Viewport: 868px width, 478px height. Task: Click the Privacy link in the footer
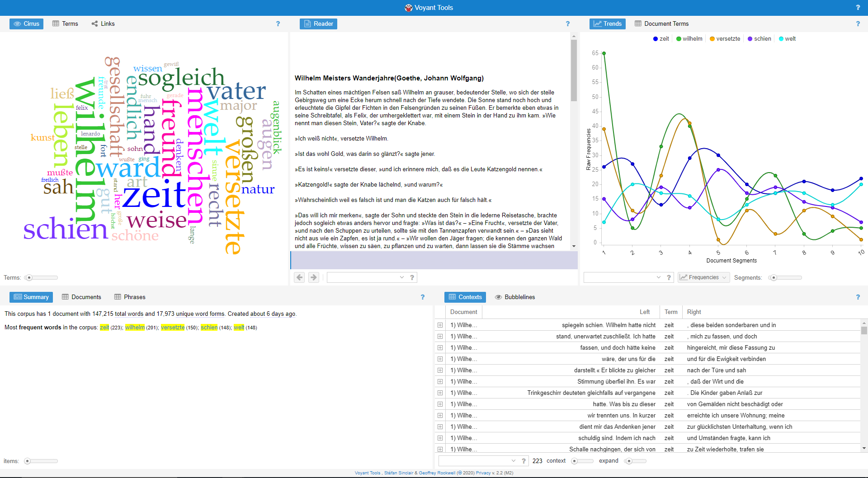(483, 473)
